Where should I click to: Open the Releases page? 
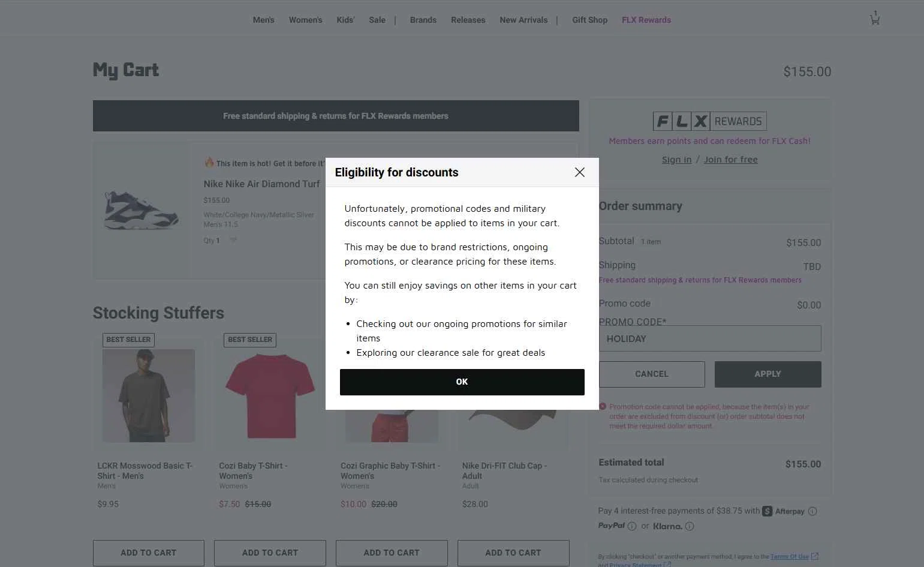468,20
